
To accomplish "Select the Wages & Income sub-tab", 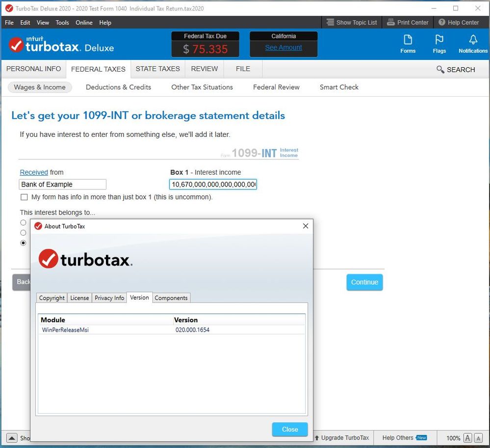I will click(x=40, y=87).
